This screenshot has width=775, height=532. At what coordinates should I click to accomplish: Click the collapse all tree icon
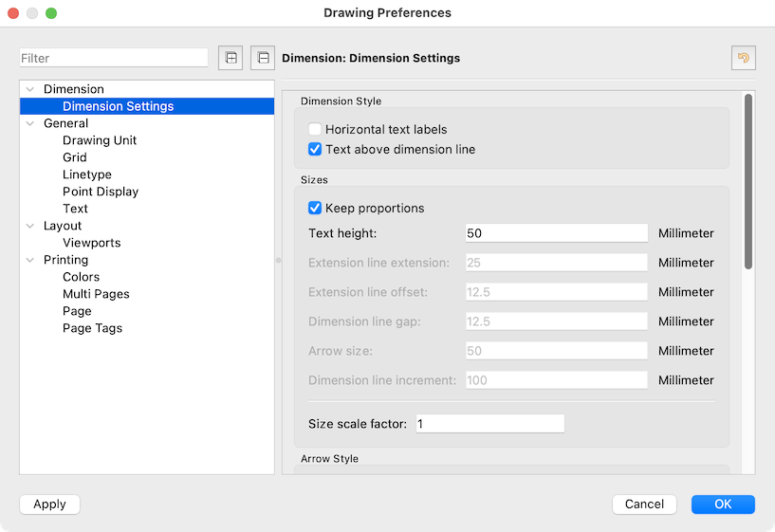click(x=263, y=58)
